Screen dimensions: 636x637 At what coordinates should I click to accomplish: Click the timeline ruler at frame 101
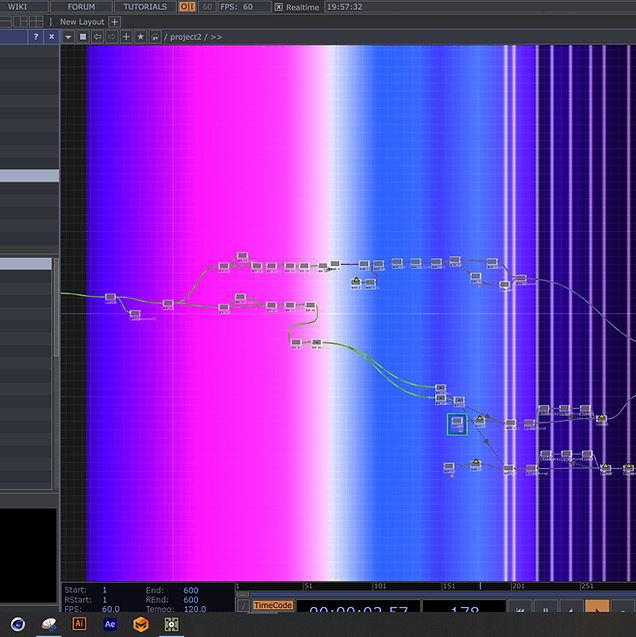click(x=380, y=586)
